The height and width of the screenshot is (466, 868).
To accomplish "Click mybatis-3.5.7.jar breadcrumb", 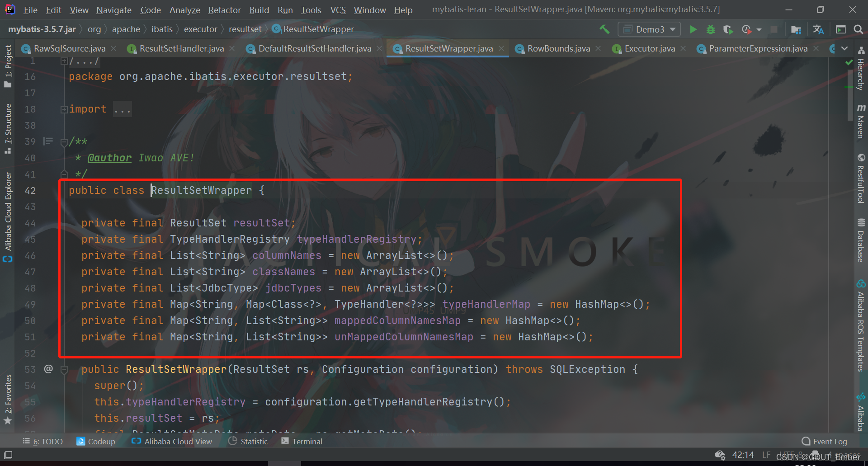I will pyautogui.click(x=42, y=29).
